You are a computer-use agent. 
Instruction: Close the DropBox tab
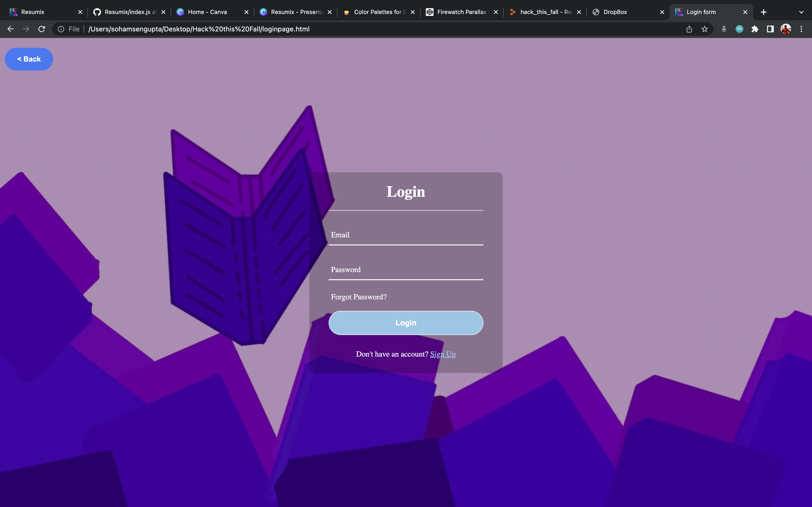662,12
